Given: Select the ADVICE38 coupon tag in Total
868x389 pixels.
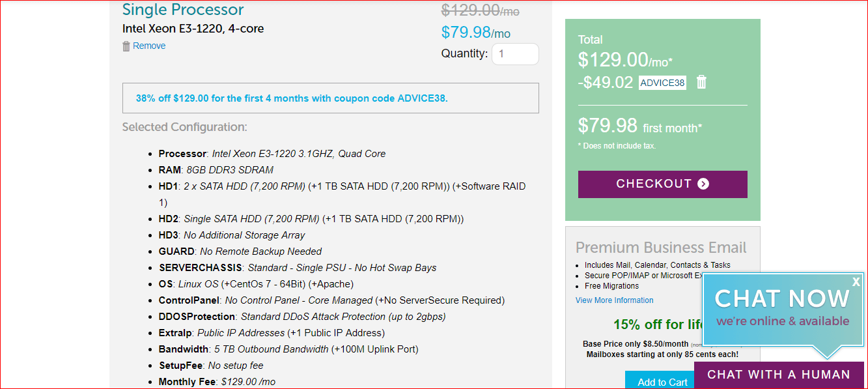Looking at the screenshot, I should [662, 83].
